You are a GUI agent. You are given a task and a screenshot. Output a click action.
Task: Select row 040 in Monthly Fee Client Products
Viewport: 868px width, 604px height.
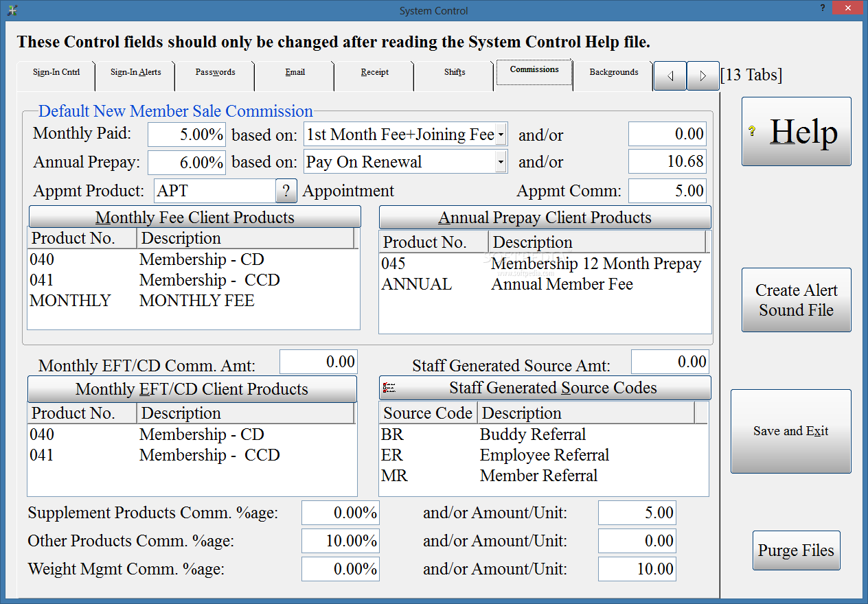[x=193, y=260]
